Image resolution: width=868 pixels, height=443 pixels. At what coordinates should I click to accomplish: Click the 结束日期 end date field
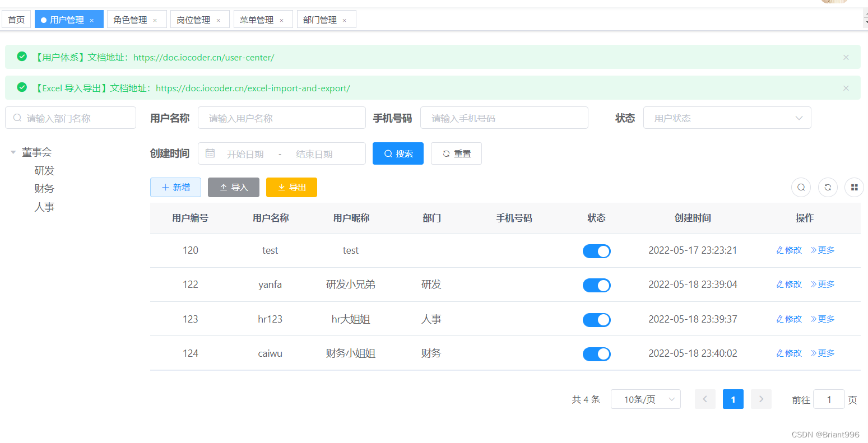(314, 154)
